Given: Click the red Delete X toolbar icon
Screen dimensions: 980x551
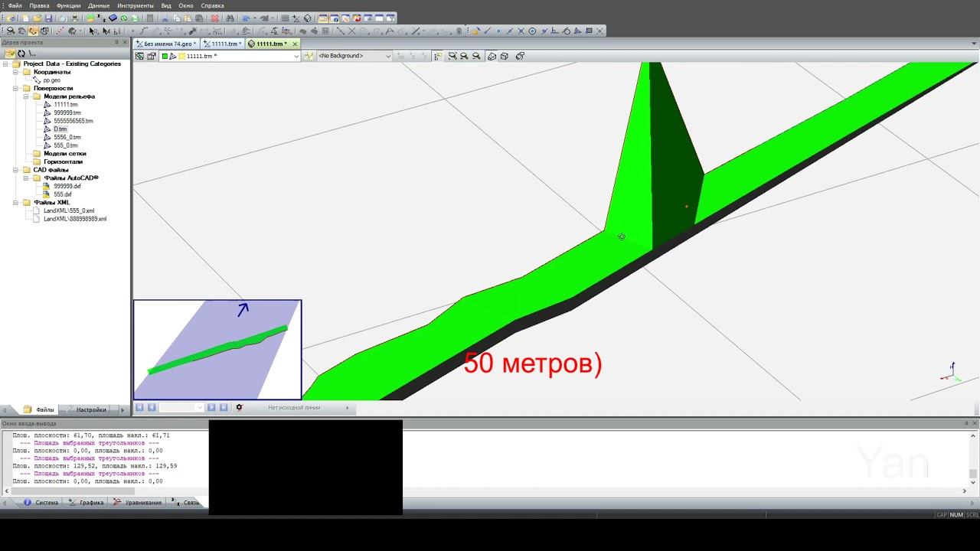Looking at the screenshot, I should [x=214, y=18].
